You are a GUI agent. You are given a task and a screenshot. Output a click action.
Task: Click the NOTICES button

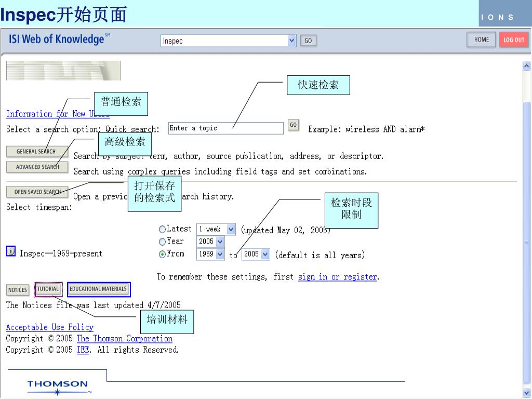(x=18, y=290)
